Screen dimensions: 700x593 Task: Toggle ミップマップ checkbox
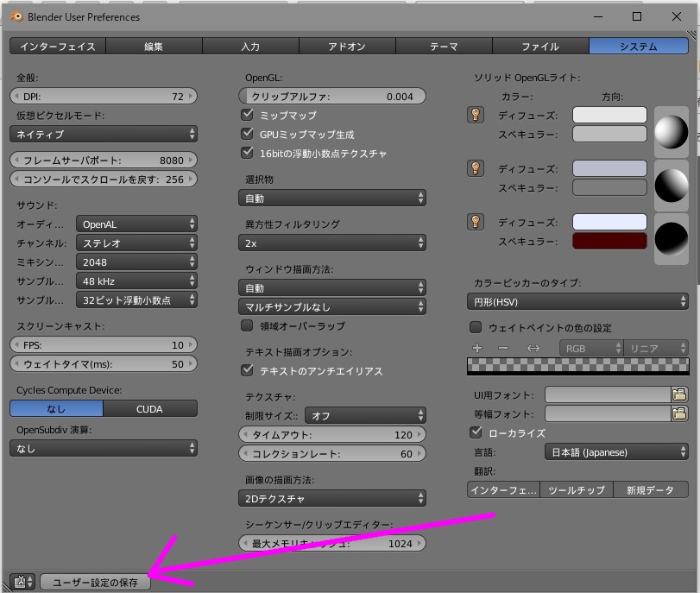tap(247, 115)
